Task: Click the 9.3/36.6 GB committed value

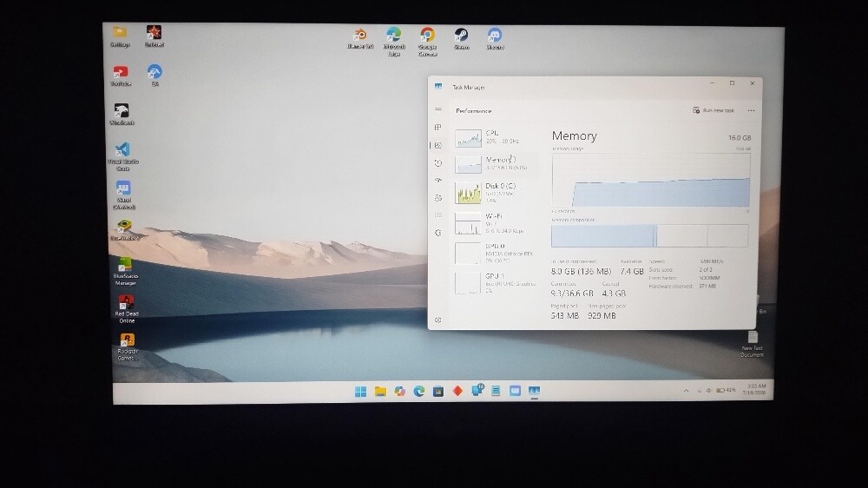Action: [x=572, y=293]
